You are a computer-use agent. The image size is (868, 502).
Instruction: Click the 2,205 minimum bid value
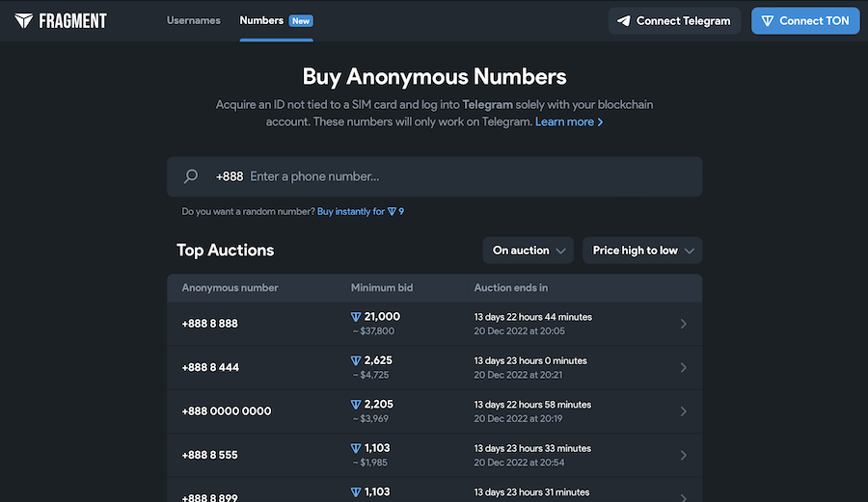point(379,404)
